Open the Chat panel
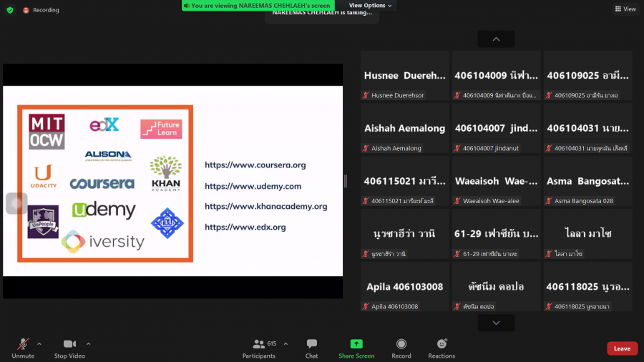This screenshot has width=644, height=362. click(311, 348)
